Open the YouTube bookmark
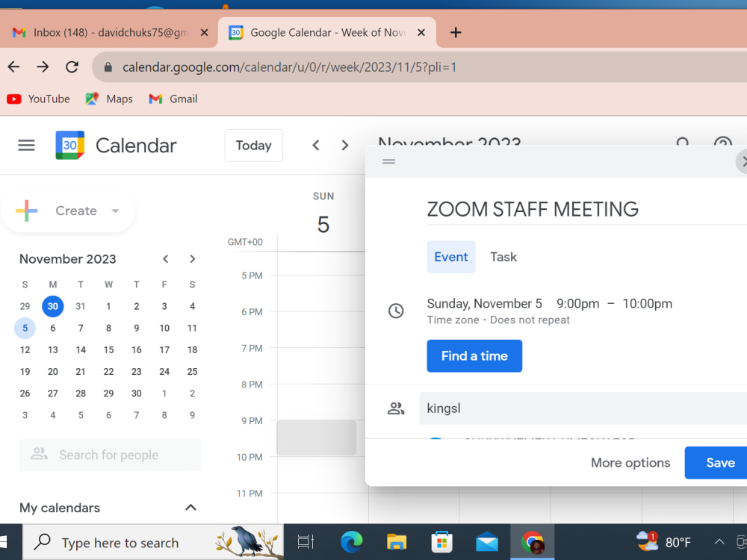Screen dimensions: 747x560 38,99
